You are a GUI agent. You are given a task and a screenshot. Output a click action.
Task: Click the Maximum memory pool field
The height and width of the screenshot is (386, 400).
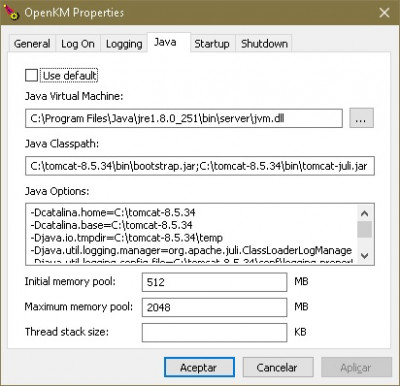pos(214,307)
